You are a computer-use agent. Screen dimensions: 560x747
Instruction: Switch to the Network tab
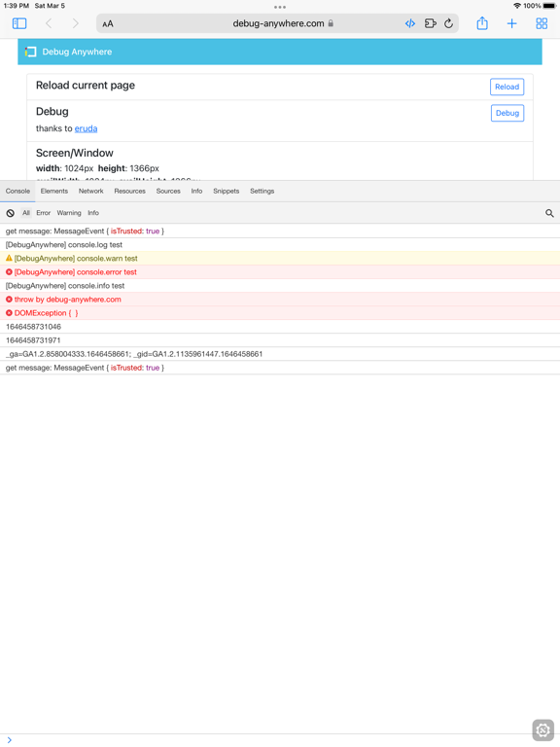coord(91,191)
